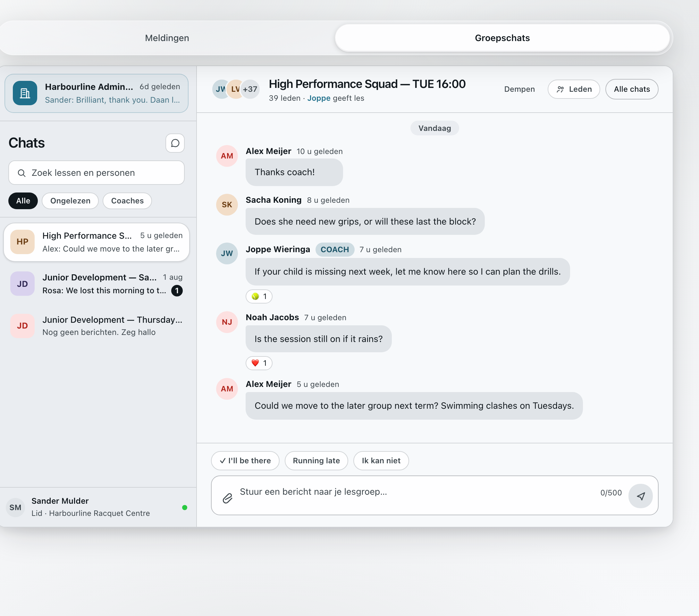This screenshot has height=616, width=699.
Task: Start a new chat with speech bubble icon
Action: [x=175, y=143]
